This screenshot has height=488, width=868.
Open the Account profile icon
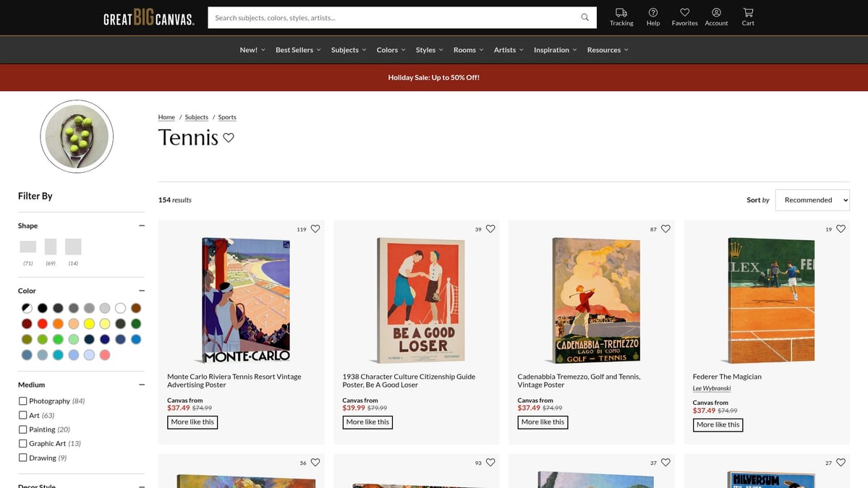[716, 13]
